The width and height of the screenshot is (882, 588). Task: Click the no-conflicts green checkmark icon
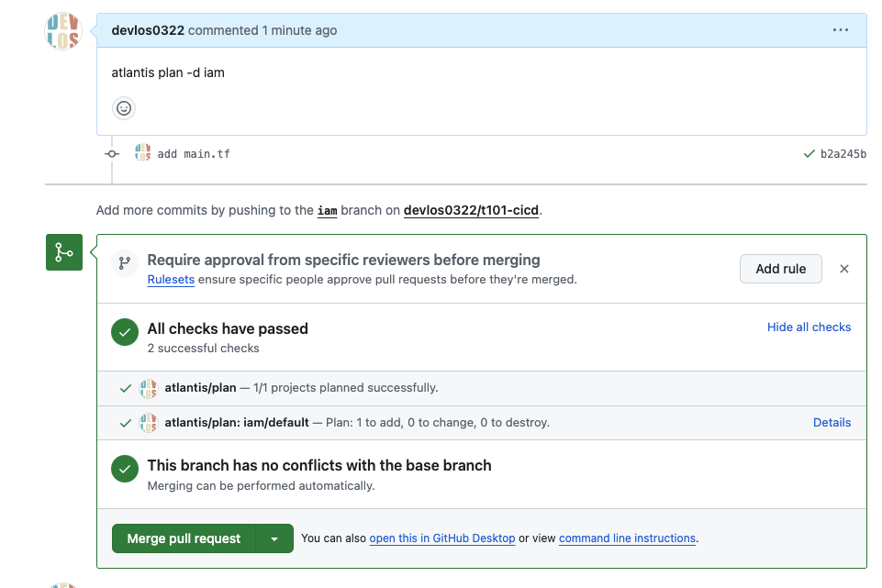click(x=125, y=470)
